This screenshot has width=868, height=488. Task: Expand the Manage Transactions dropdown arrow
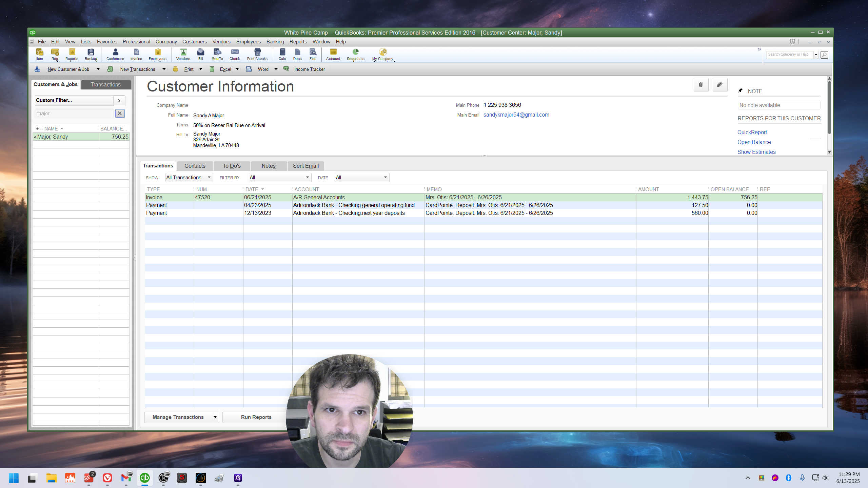click(215, 417)
